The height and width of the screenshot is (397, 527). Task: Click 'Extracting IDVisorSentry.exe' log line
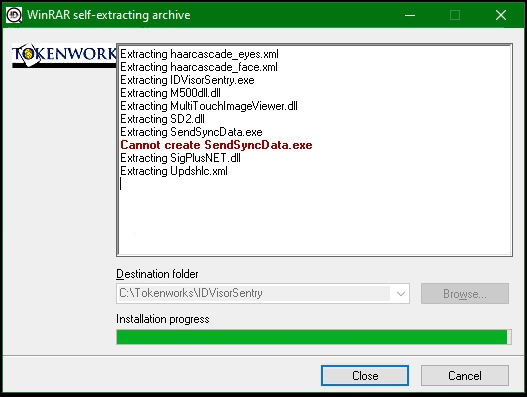[187, 80]
